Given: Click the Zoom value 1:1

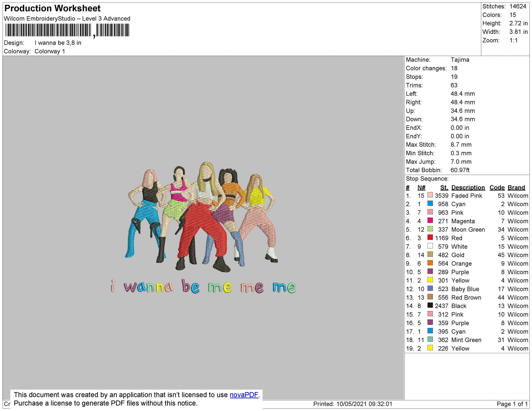Looking at the screenshot, I should tap(514, 40).
